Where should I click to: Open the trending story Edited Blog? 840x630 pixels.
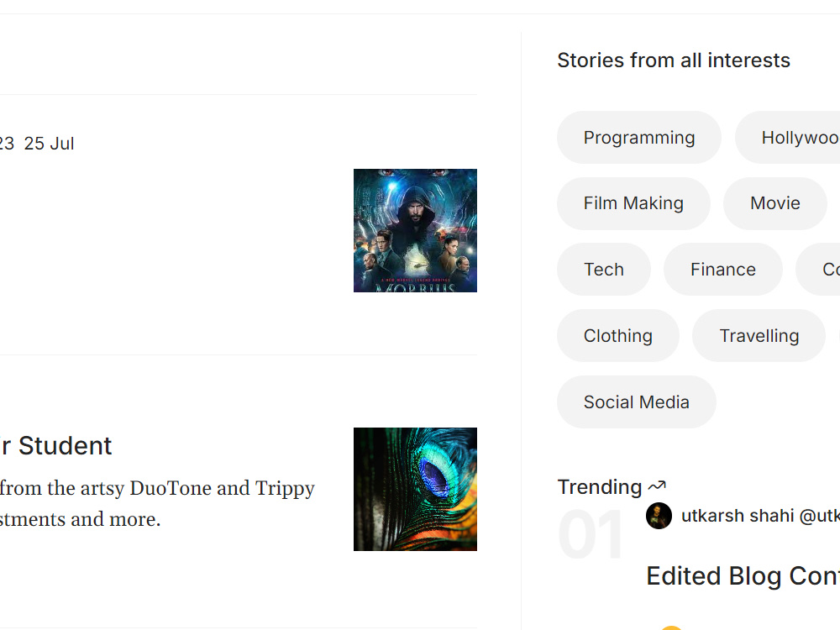pyautogui.click(x=743, y=576)
